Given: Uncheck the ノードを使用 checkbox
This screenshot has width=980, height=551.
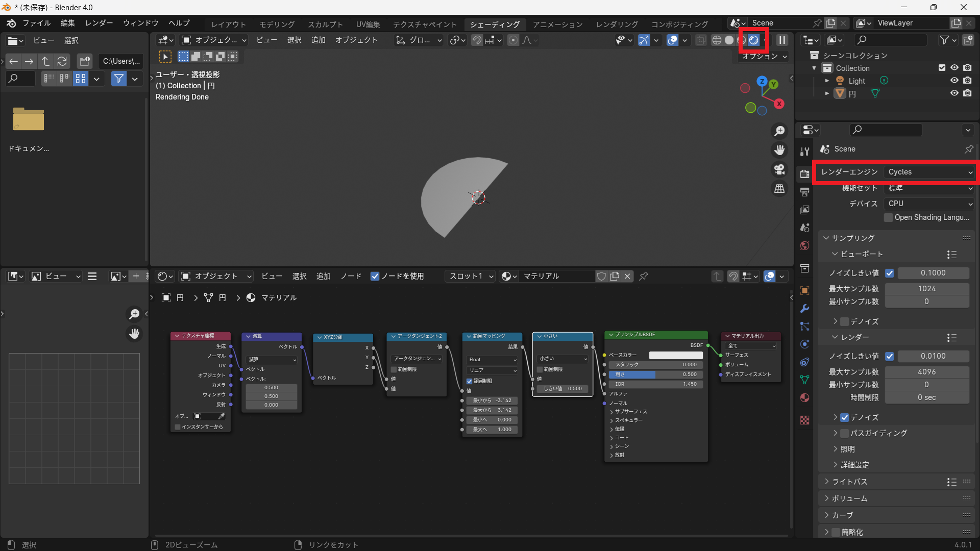Looking at the screenshot, I should [x=375, y=276].
